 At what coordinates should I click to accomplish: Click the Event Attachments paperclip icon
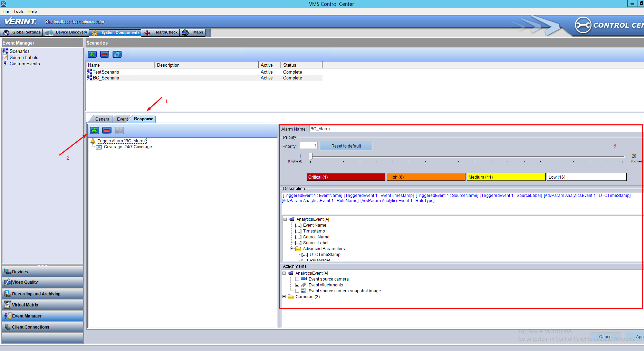coord(304,285)
